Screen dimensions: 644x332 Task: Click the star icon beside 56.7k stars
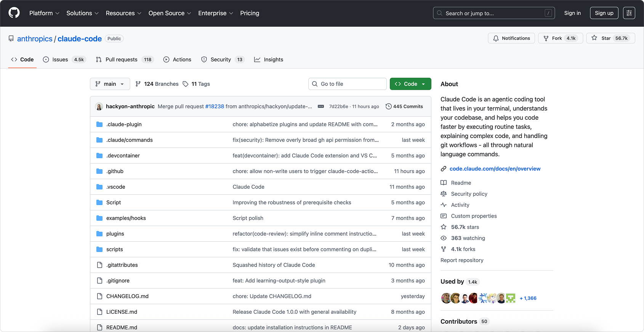[444, 227]
